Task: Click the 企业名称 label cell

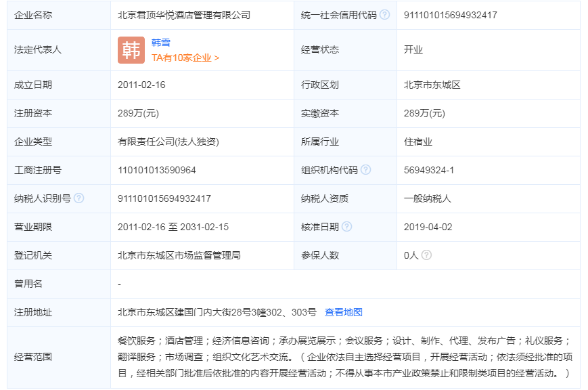Action: click(59, 15)
